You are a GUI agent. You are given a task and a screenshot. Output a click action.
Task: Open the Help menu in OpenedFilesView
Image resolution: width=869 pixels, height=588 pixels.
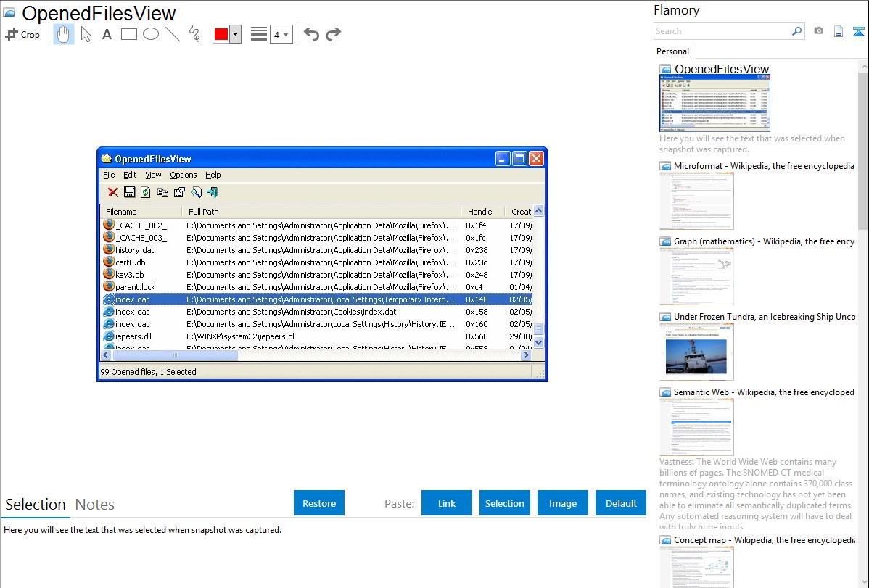click(x=213, y=175)
